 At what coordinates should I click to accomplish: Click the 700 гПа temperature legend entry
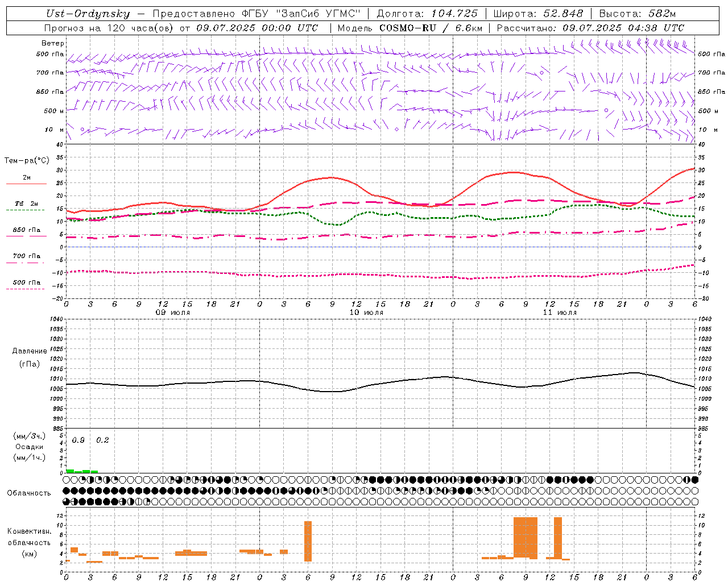(x=26, y=256)
